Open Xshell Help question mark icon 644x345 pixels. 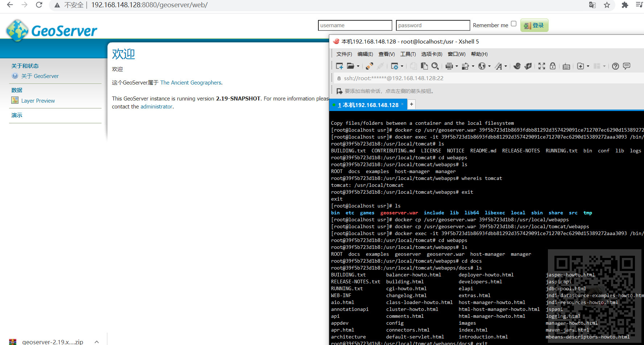615,66
